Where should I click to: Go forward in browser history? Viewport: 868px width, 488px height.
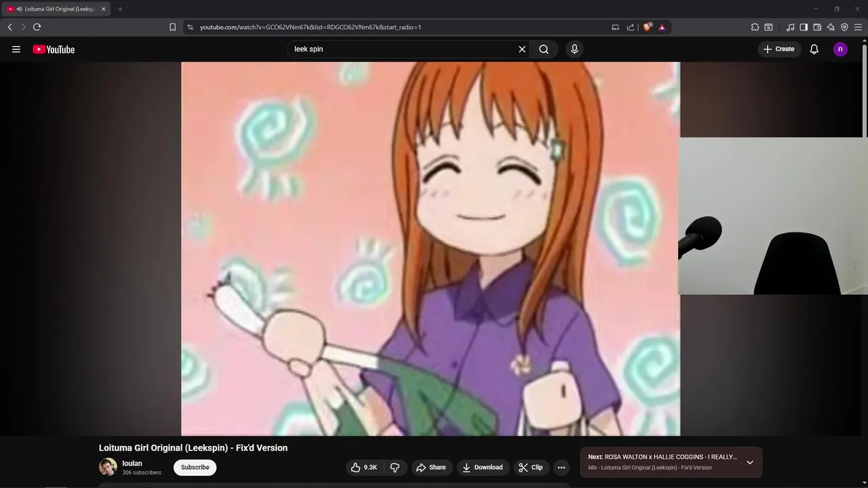click(23, 27)
